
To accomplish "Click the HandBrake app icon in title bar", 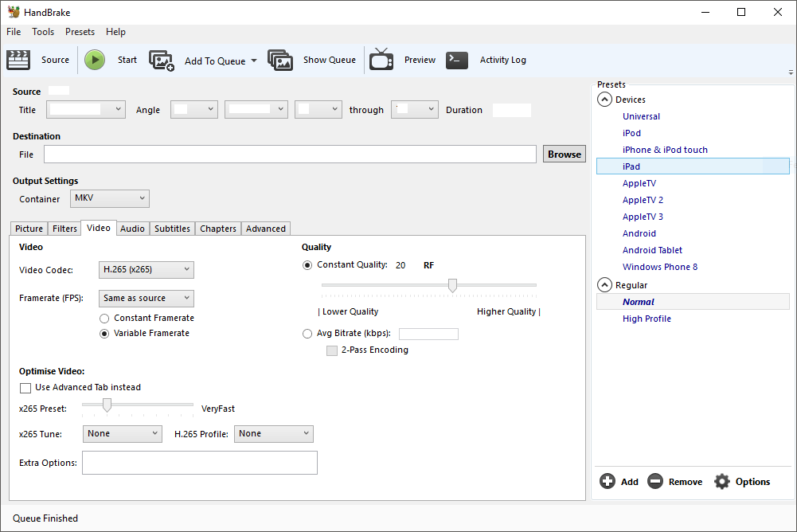I will (14, 12).
